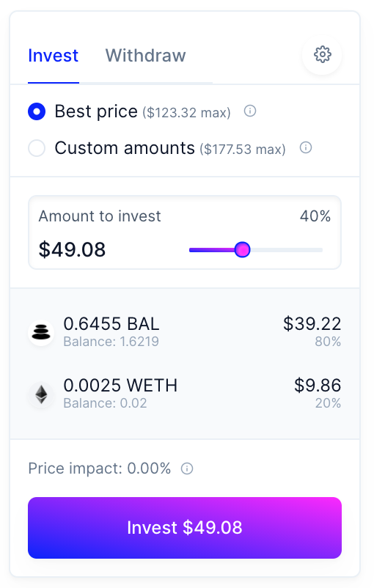The image size is (374, 588).
Task: Click the 0.0025 WETH amount
Action: 120,385
